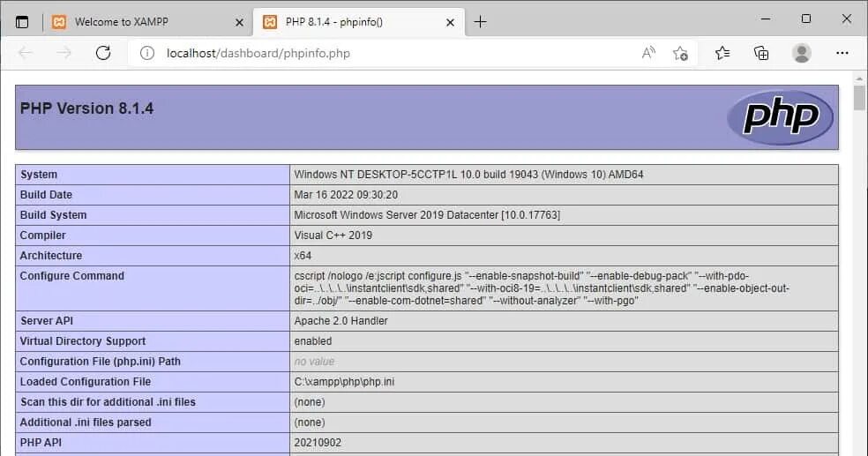Select the Compiler label
The height and width of the screenshot is (456, 868).
pyautogui.click(x=42, y=235)
